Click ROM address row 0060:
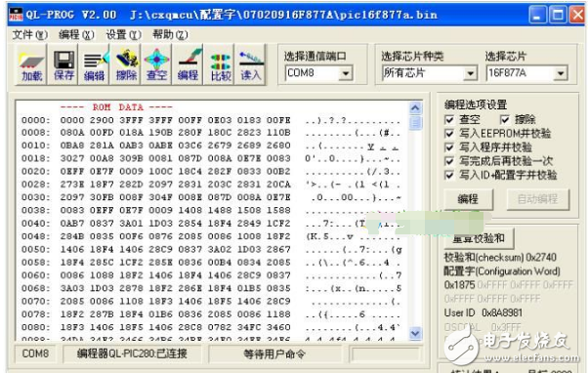Image resolution: width=588 pixels, height=374 pixels. (35, 275)
